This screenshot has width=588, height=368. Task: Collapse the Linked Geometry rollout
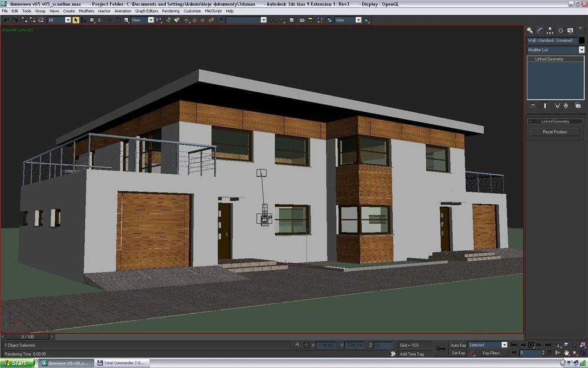click(x=554, y=121)
